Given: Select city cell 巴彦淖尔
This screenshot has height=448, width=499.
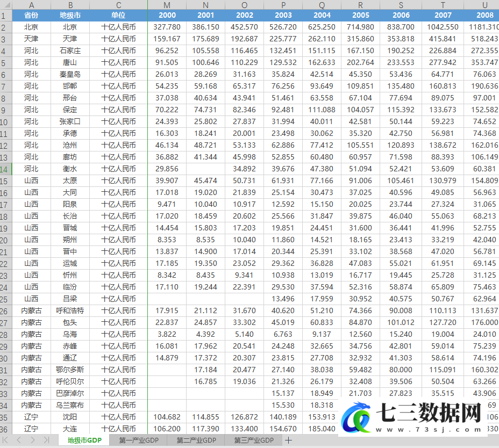Looking at the screenshot, I should tap(70, 393).
